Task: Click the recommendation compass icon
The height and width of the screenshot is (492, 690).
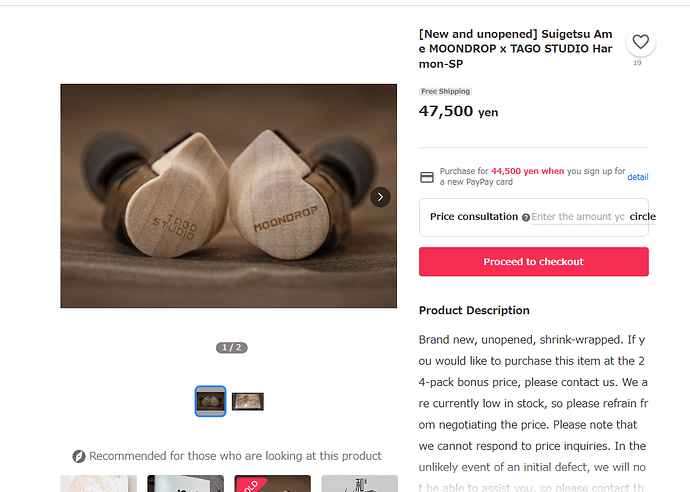Action: click(x=79, y=456)
